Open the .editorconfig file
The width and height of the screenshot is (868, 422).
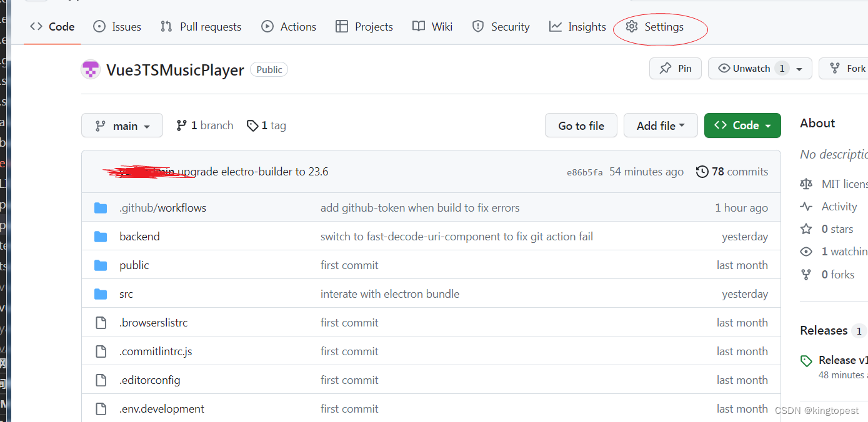coord(150,380)
